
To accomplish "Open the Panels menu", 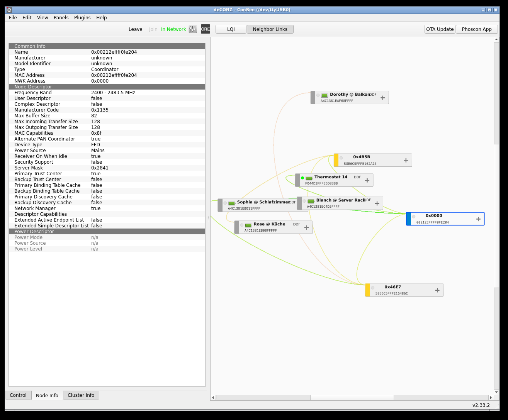I will coord(61,18).
